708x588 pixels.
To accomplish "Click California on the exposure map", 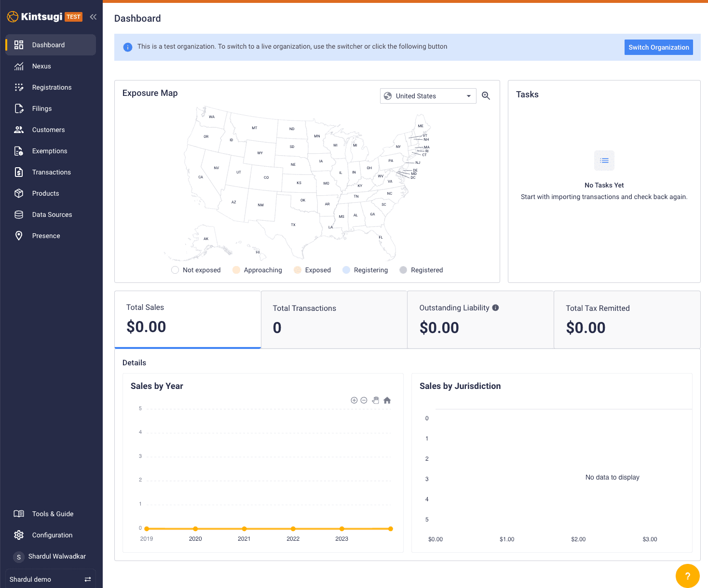I will coord(201,177).
